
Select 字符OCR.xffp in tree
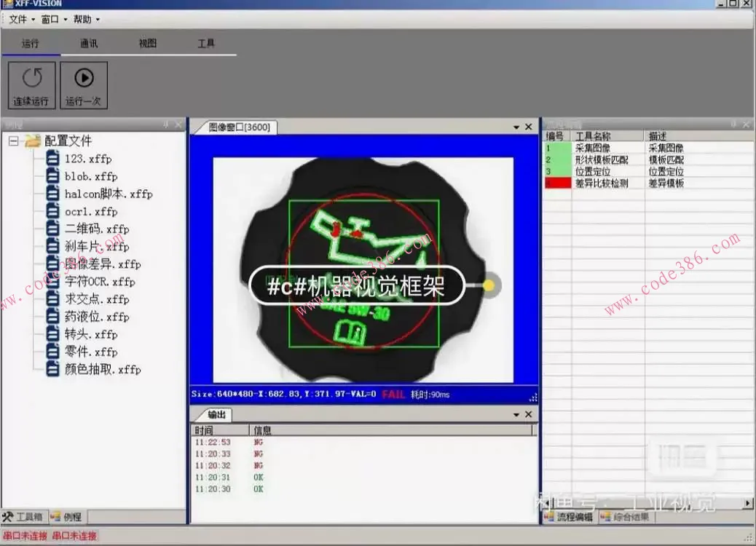100,282
